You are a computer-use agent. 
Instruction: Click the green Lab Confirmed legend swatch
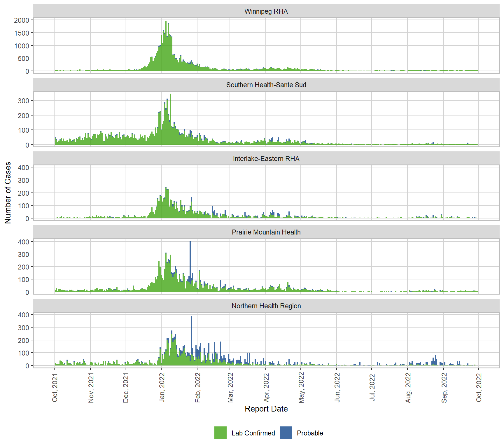pyautogui.click(x=220, y=433)
